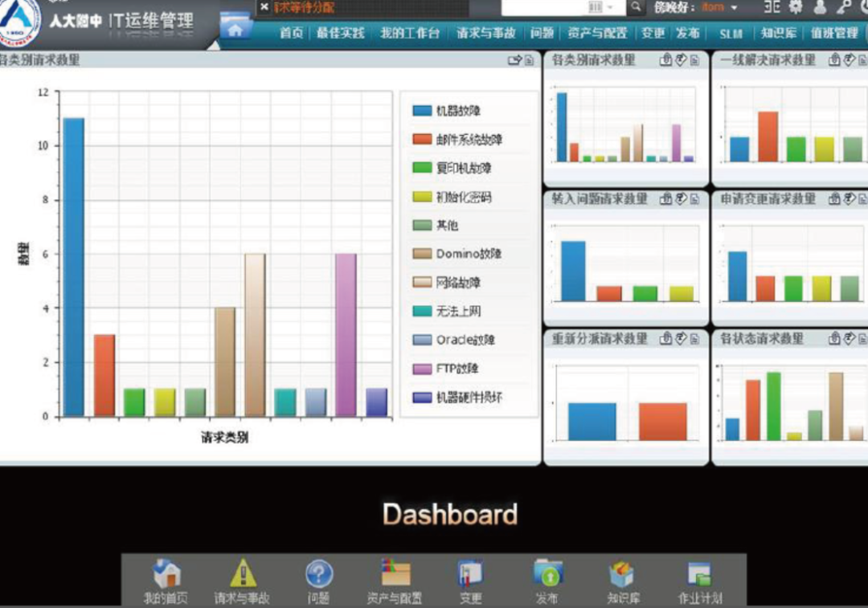Select 值班管理 in top navigation bar
Viewport: 868px width, 608px height.
[834, 33]
